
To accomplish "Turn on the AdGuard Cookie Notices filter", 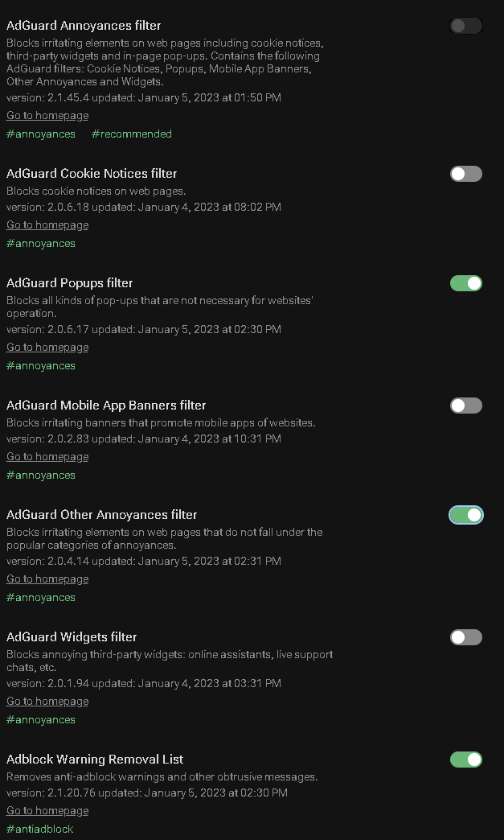I will pos(465,174).
